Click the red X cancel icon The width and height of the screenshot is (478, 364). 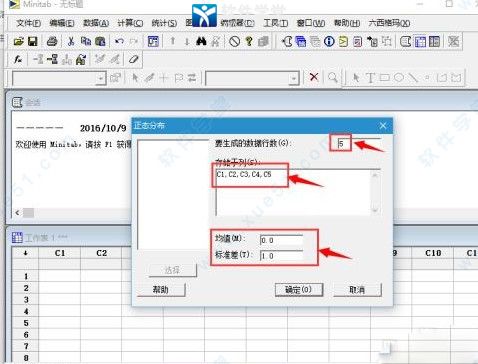click(x=314, y=77)
